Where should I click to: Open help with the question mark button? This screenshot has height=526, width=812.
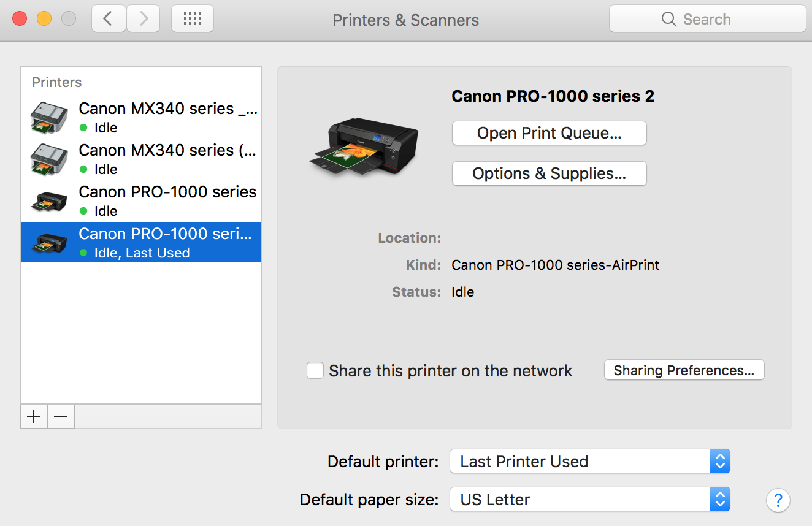point(778,500)
